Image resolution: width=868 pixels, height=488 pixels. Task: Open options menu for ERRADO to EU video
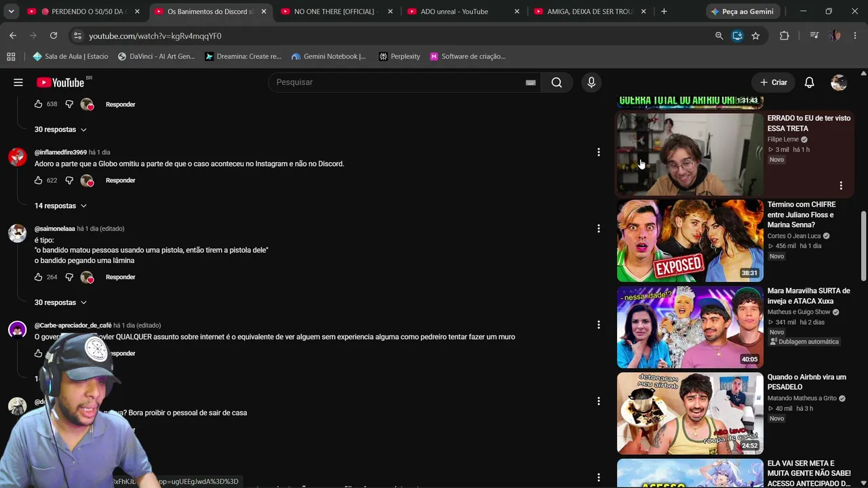point(841,186)
